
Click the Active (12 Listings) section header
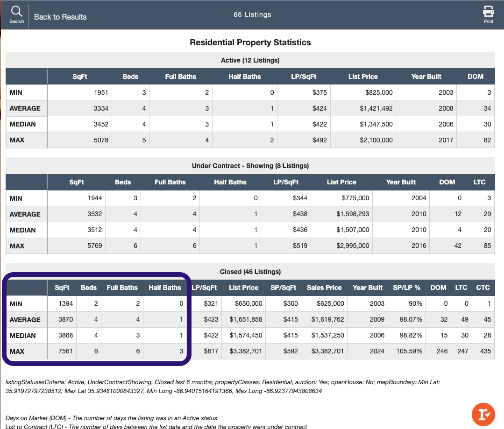250,60
